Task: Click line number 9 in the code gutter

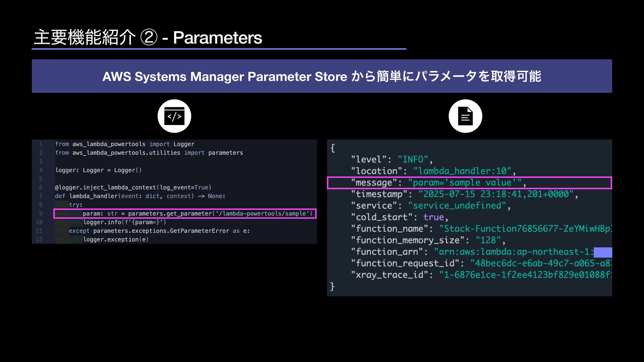Action: [41, 214]
